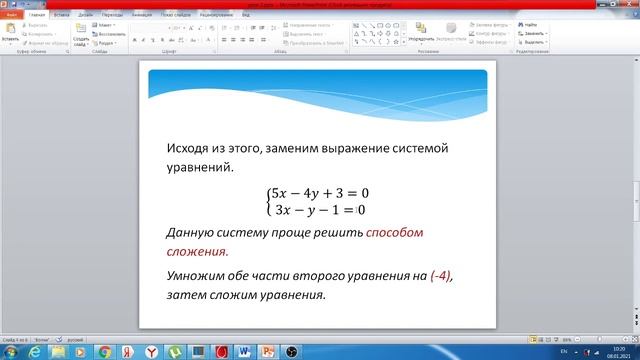Open the Заменить replace dropdown

click(x=533, y=33)
